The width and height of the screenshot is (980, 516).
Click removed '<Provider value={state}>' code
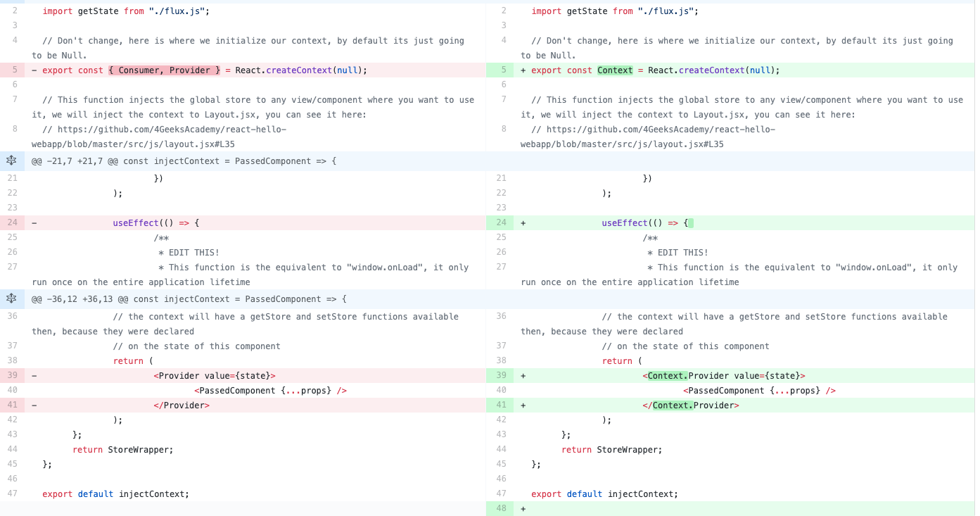tap(215, 376)
